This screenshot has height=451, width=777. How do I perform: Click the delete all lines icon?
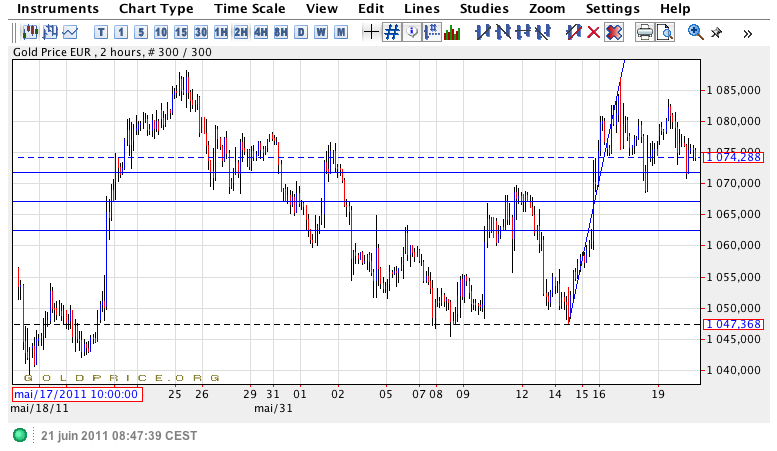(x=614, y=32)
